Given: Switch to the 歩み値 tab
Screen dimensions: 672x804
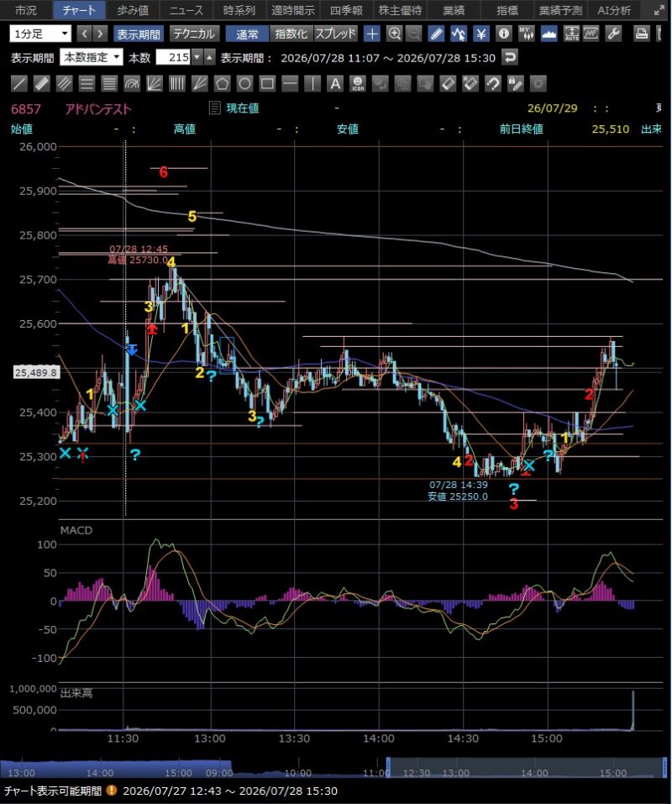Looking at the screenshot, I should tap(132, 10).
